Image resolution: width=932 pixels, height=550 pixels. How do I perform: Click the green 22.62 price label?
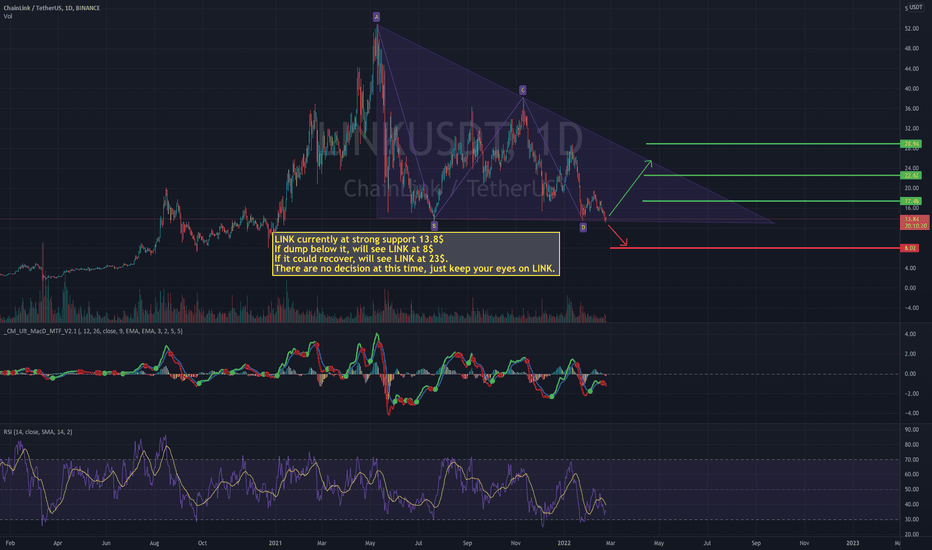(x=911, y=175)
